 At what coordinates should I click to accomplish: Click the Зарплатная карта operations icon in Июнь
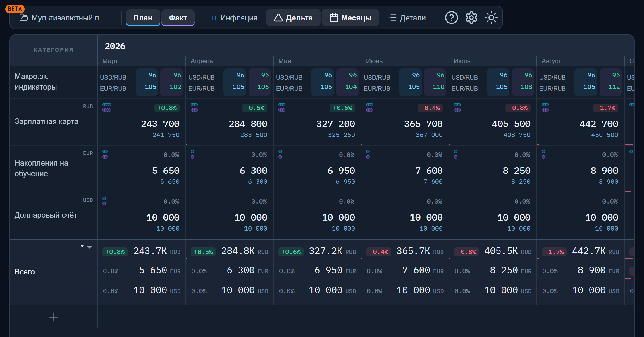[x=370, y=107]
